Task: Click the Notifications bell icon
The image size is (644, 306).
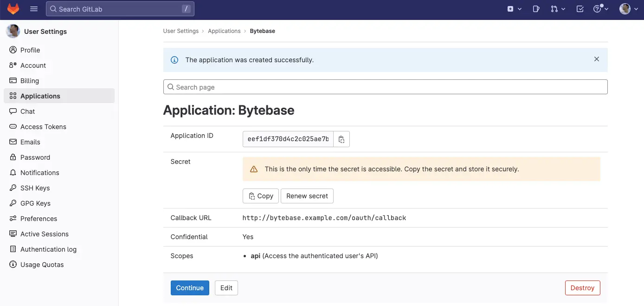Action: [13, 172]
